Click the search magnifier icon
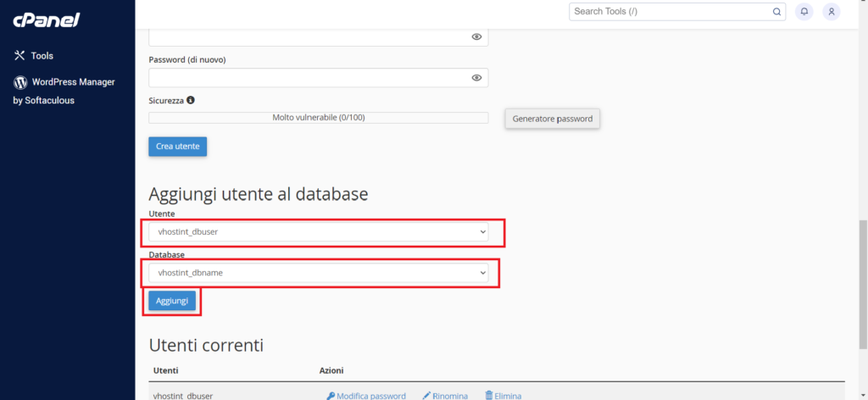The width and height of the screenshot is (868, 400). (776, 12)
